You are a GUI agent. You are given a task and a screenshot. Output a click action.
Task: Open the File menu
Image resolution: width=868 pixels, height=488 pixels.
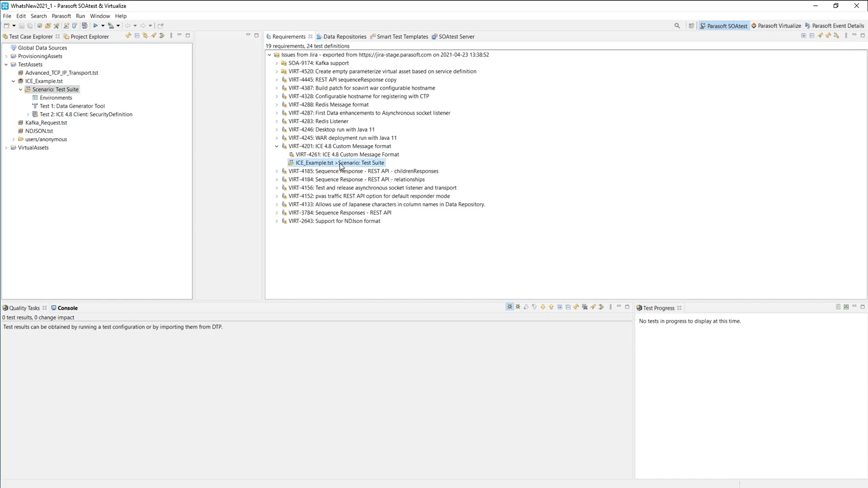(7, 16)
